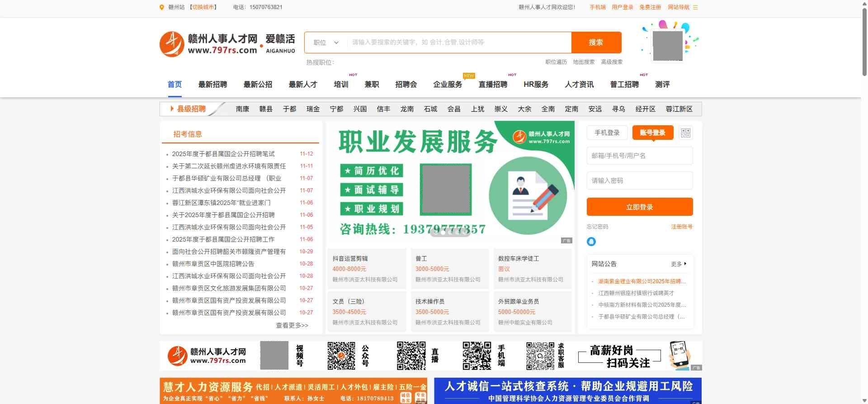Click the 公众号 QR code image
This screenshot has width=868, height=404.
pos(341,356)
